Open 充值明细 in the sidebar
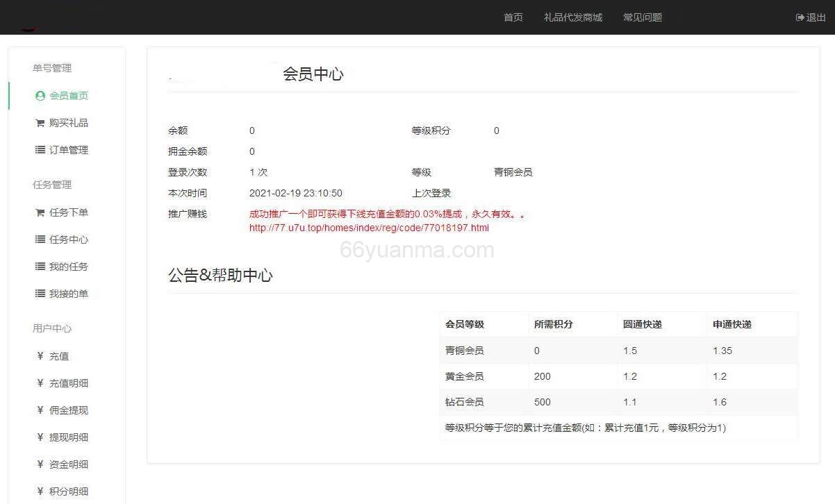The height and width of the screenshot is (504, 835). (x=68, y=383)
